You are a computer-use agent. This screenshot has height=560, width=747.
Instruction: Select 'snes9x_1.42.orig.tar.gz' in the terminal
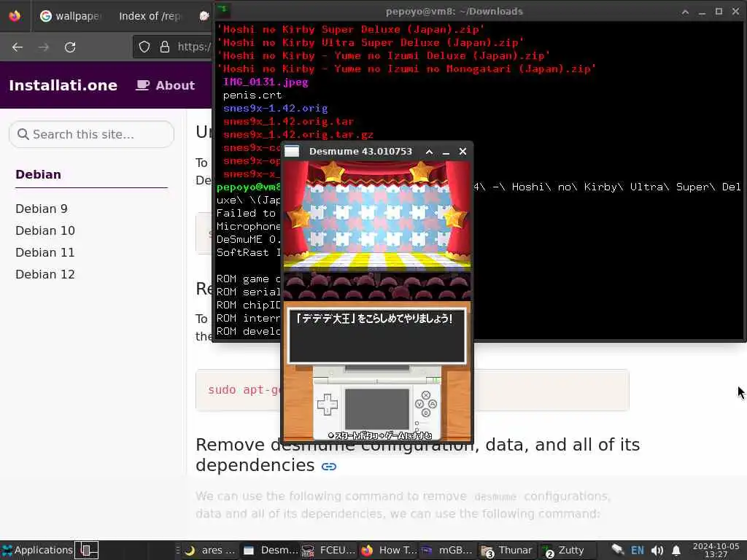(298, 135)
